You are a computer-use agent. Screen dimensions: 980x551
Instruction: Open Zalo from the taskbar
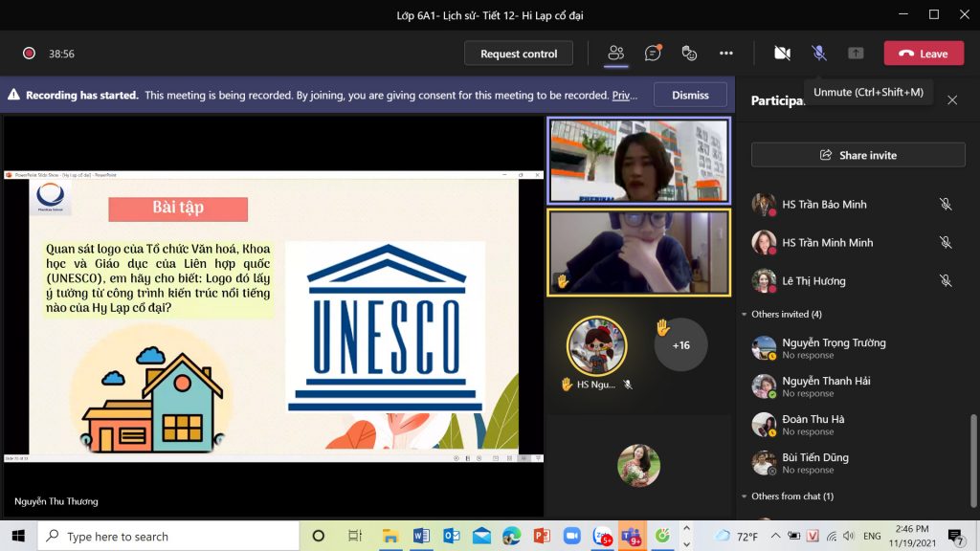[603, 536]
